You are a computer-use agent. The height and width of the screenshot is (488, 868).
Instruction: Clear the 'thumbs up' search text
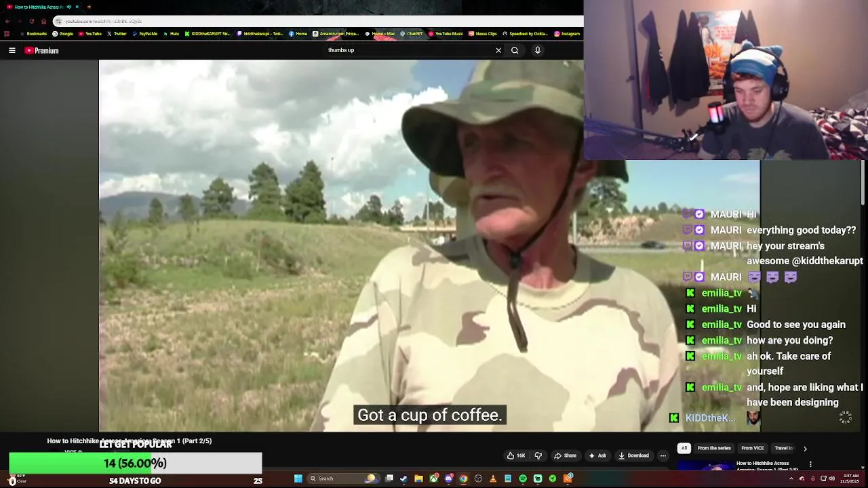click(498, 50)
